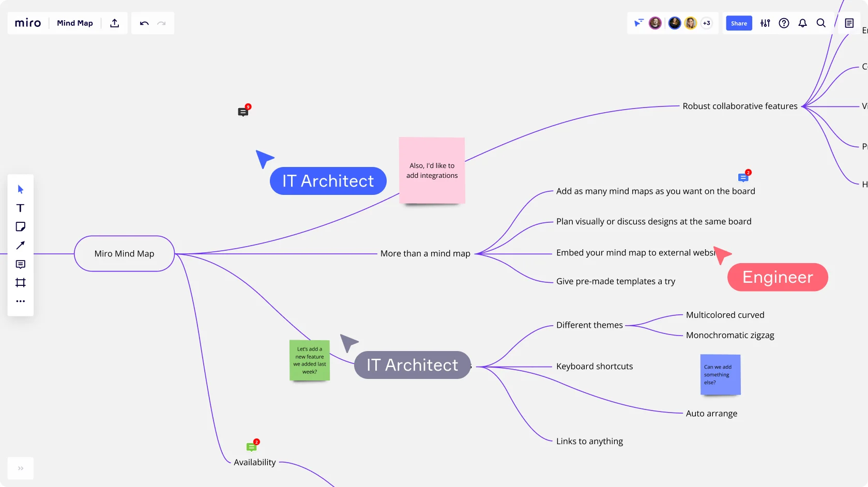
Task: Select the Sticky note tool
Action: pos(20,226)
